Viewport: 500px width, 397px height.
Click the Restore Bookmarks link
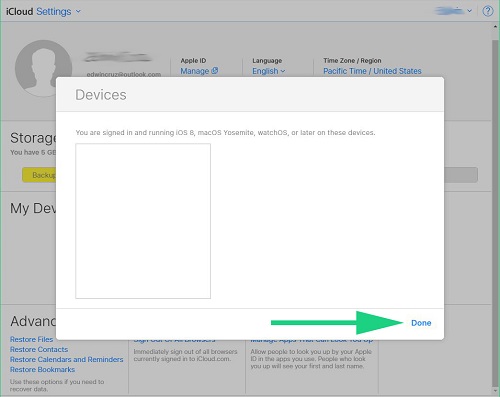[x=42, y=369]
